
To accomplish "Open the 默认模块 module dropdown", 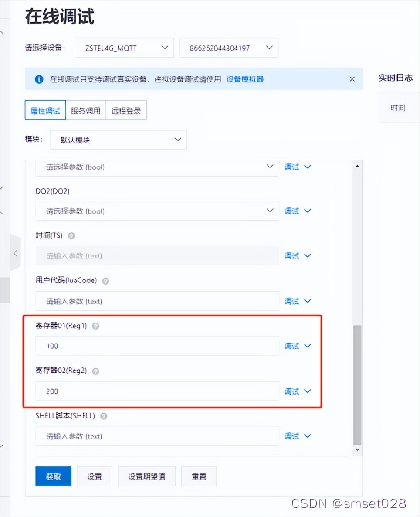I will 118,140.
